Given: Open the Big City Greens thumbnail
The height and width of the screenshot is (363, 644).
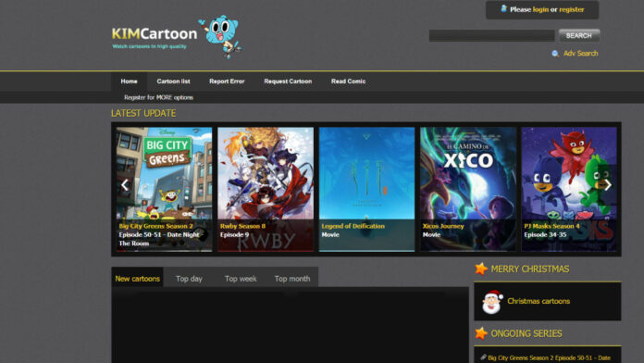Looking at the screenshot, I should pos(164,189).
